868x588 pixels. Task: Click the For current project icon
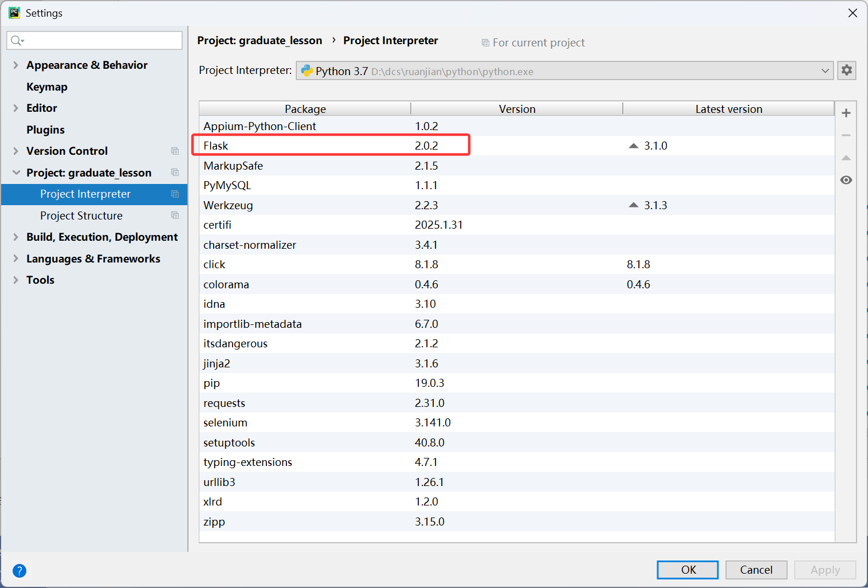pos(485,43)
